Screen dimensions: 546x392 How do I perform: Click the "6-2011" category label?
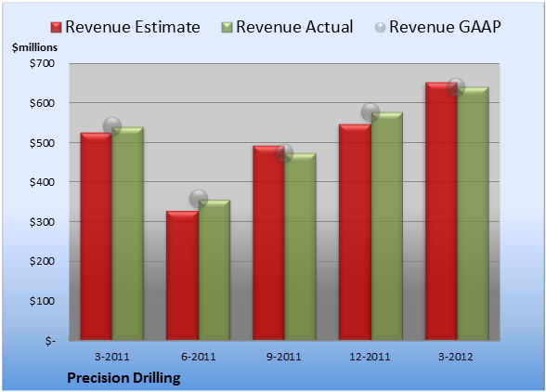tap(198, 357)
